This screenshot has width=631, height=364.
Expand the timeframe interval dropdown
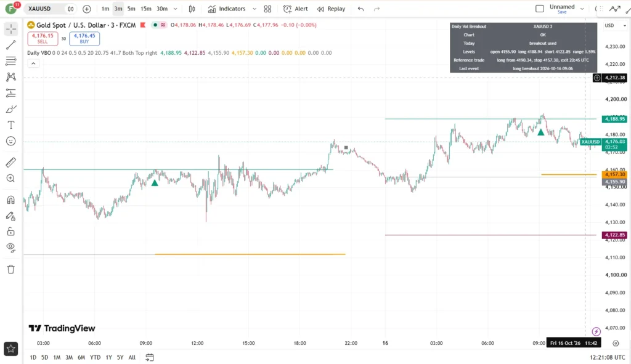175,9
